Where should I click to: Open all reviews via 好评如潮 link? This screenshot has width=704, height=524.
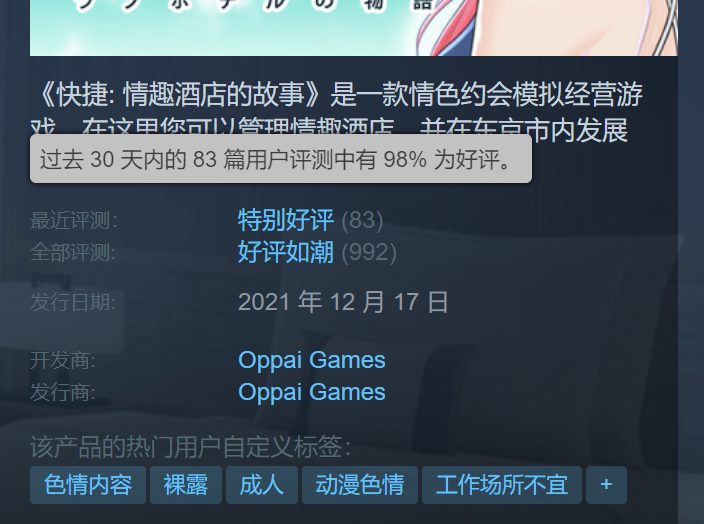click(x=286, y=252)
